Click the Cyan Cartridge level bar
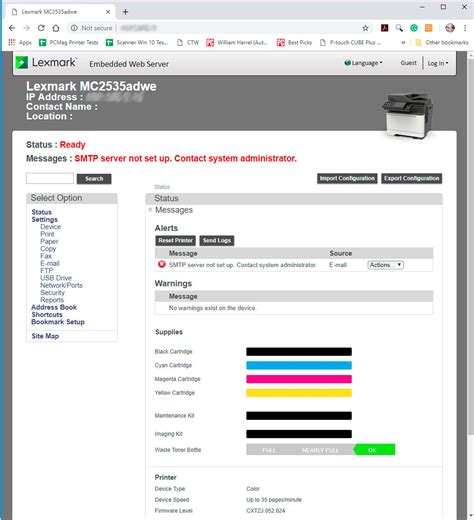This screenshot has width=474, height=520. (x=299, y=365)
